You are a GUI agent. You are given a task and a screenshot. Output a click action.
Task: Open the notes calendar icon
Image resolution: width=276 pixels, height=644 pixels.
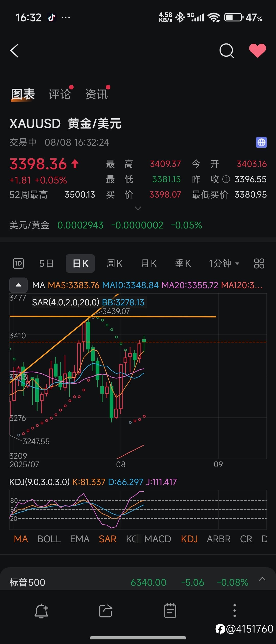[x=170, y=611]
